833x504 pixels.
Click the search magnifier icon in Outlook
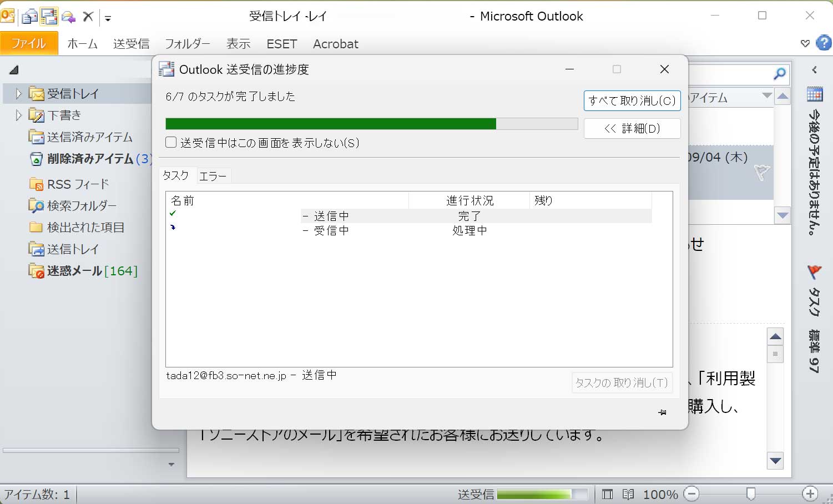point(779,73)
